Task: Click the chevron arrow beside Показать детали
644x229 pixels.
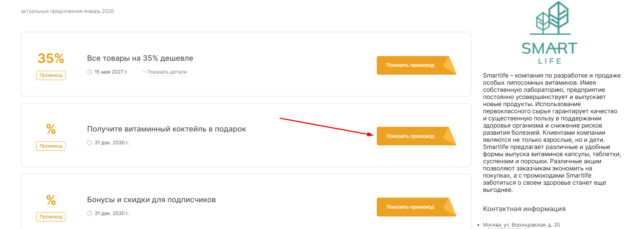Action: (x=144, y=72)
